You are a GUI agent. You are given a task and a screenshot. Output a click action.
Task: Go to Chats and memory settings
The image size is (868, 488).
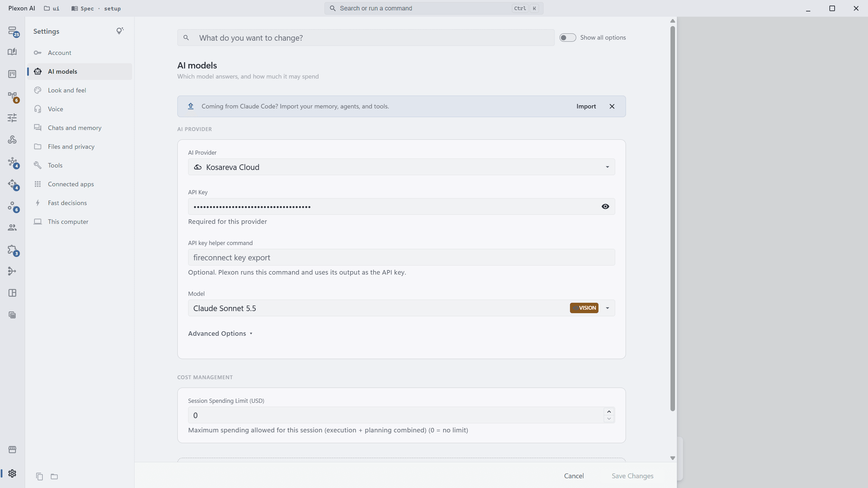click(80, 128)
